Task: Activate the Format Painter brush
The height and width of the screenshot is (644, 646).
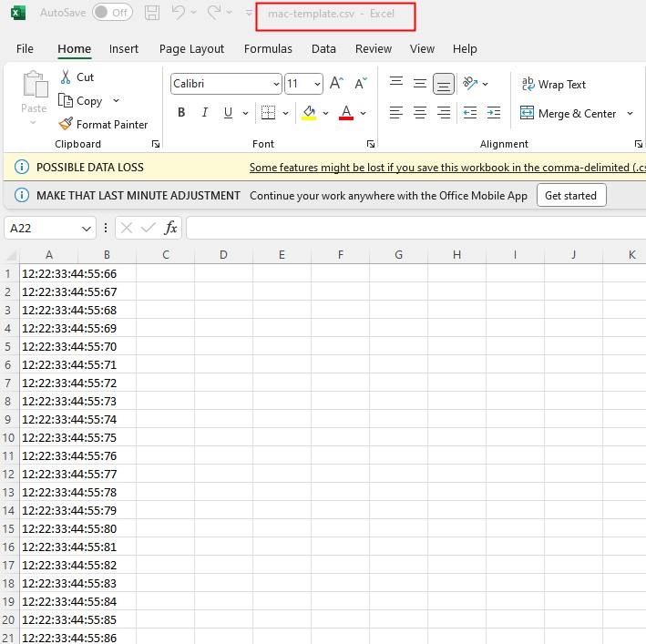Action: click(x=103, y=124)
